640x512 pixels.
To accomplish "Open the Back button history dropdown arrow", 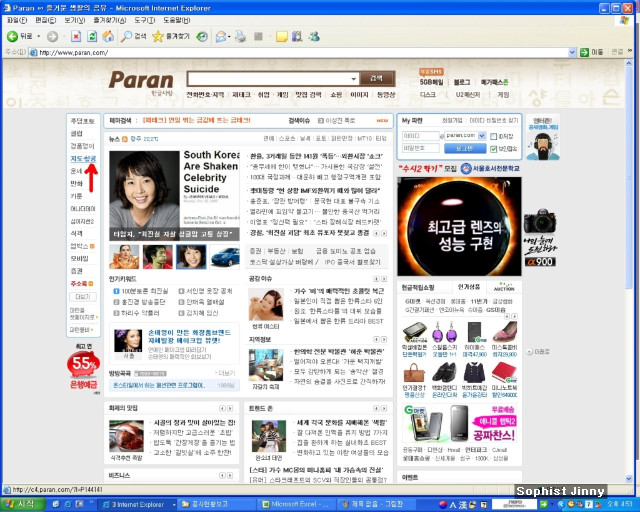I will click(39, 37).
